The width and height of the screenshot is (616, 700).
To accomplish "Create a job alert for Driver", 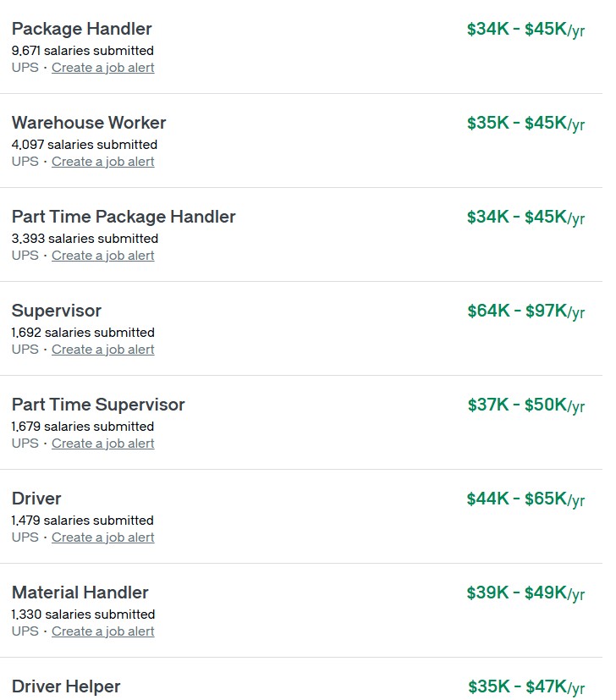I will coord(102,537).
